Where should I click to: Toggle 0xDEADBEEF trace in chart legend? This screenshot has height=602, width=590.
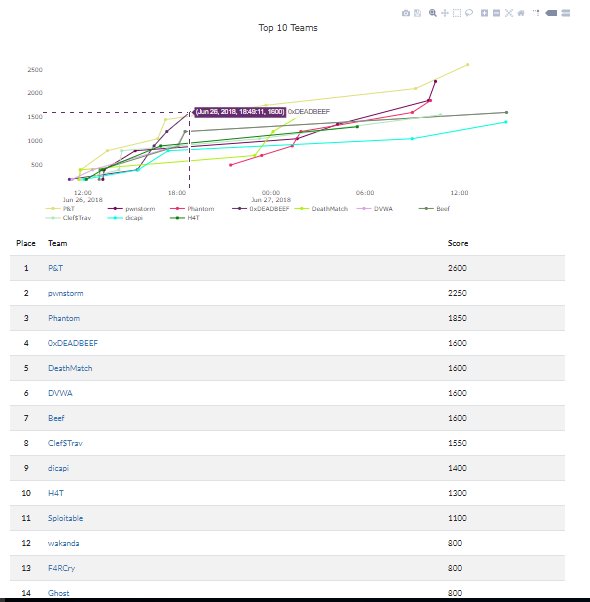(261, 208)
